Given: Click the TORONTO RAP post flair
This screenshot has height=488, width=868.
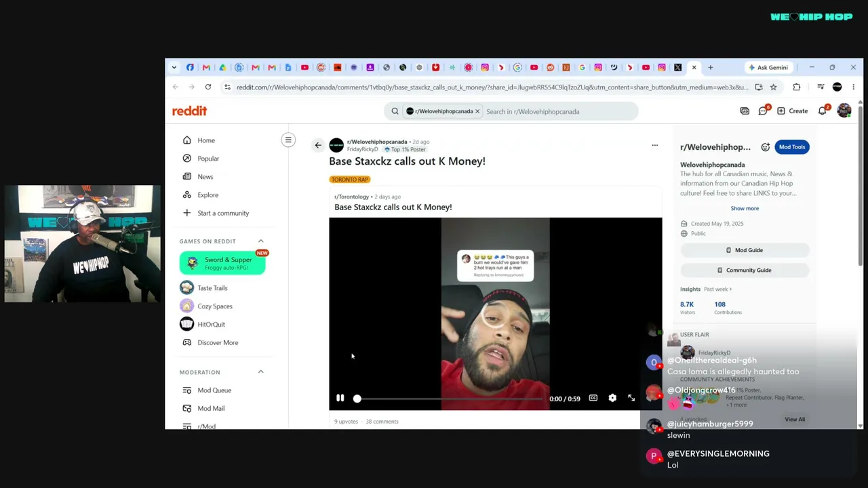Looking at the screenshot, I should (350, 180).
